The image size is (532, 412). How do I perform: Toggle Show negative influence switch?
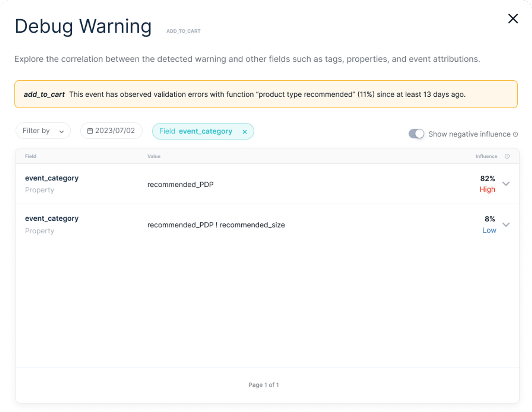[416, 134]
